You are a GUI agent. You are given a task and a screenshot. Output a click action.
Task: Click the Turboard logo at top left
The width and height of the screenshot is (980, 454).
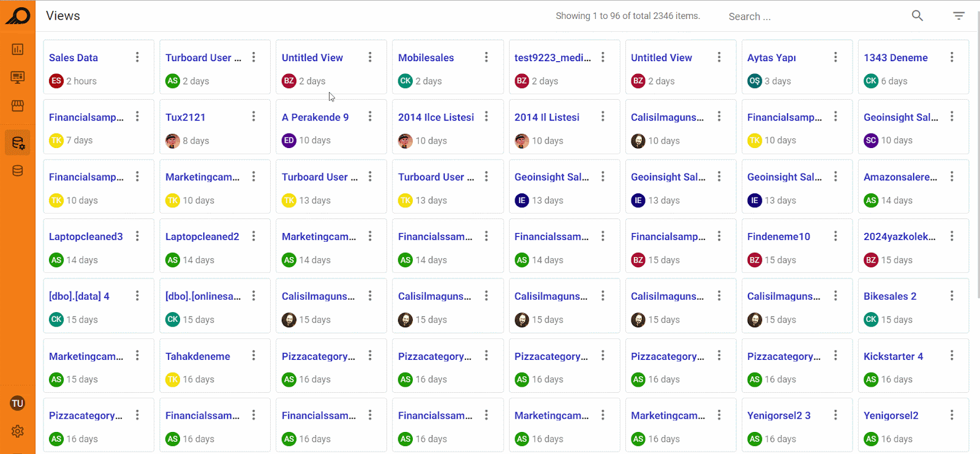pyautogui.click(x=18, y=16)
